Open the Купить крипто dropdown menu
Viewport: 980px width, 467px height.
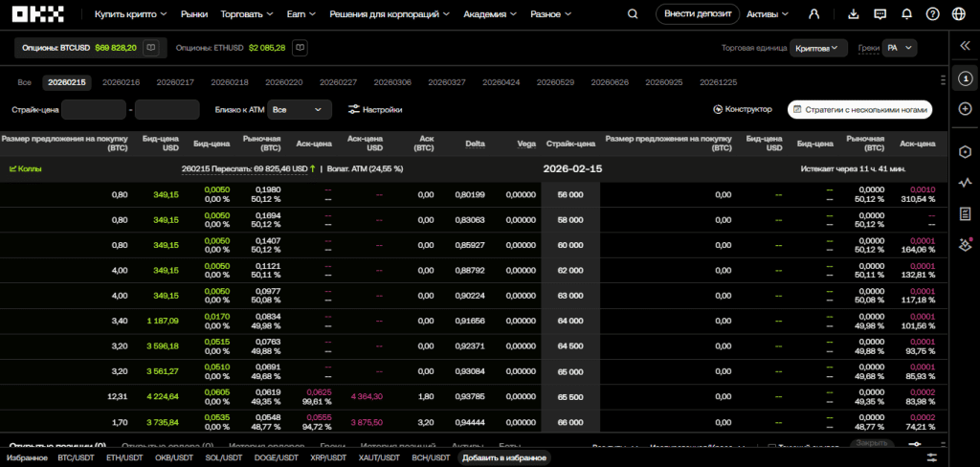click(x=130, y=13)
